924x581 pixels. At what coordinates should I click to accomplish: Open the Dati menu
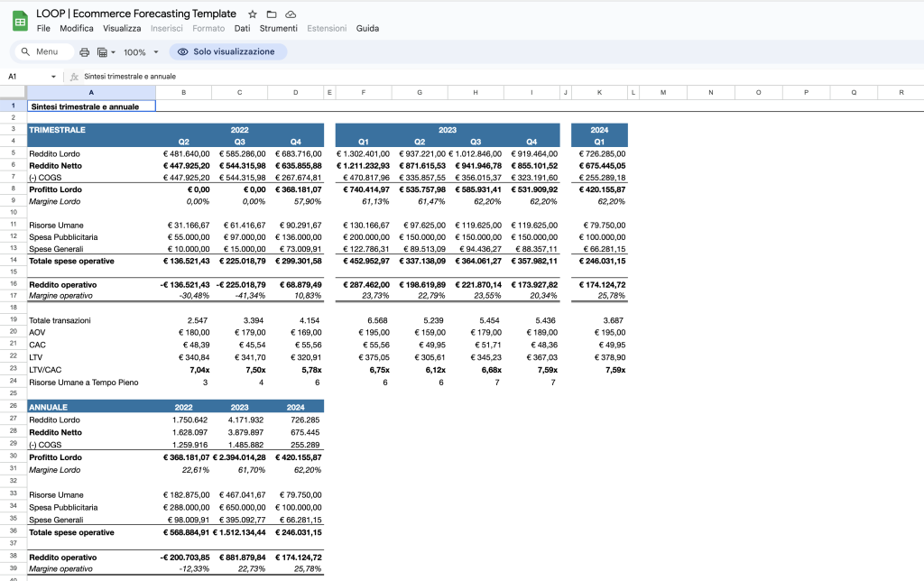242,28
